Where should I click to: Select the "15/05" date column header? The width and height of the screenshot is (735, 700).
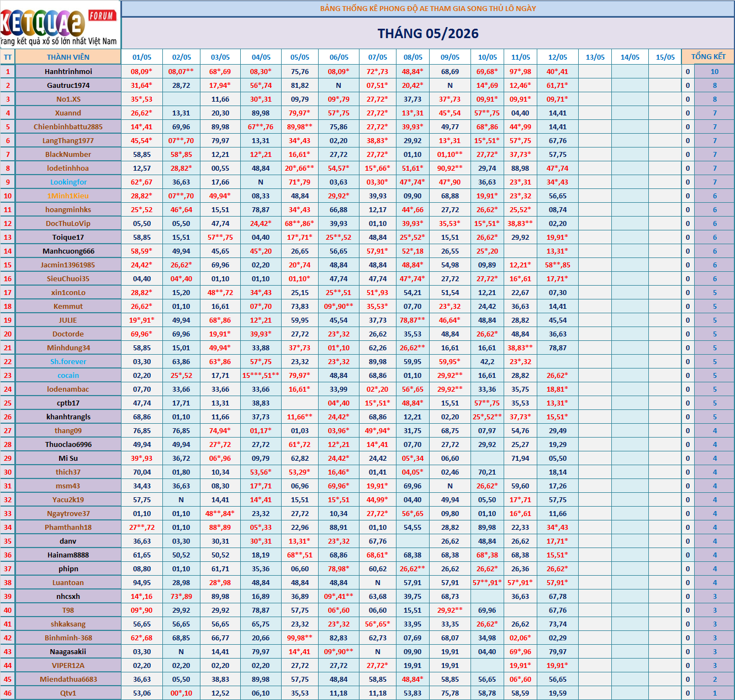[x=665, y=57]
